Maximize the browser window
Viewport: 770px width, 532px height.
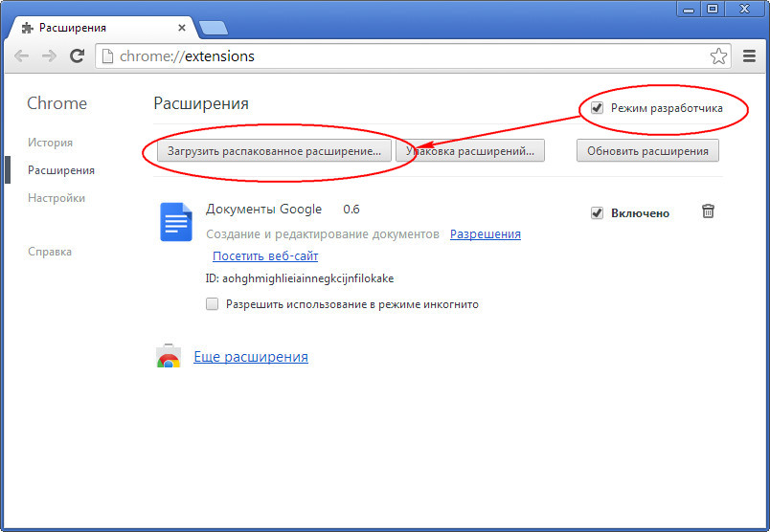coord(713,9)
